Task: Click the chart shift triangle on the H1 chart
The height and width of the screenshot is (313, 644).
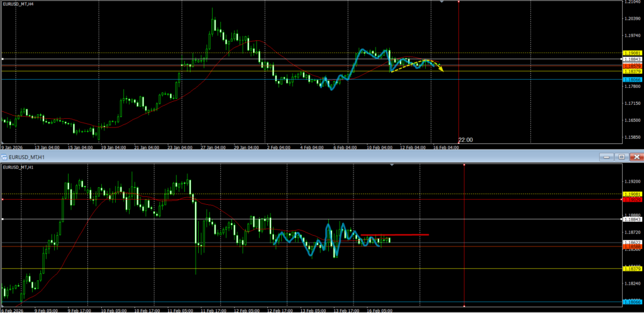Action: (x=393, y=165)
